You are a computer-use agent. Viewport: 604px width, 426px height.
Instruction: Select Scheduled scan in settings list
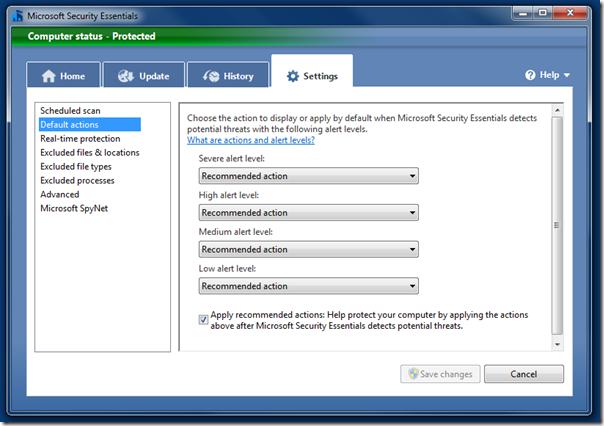(x=70, y=111)
